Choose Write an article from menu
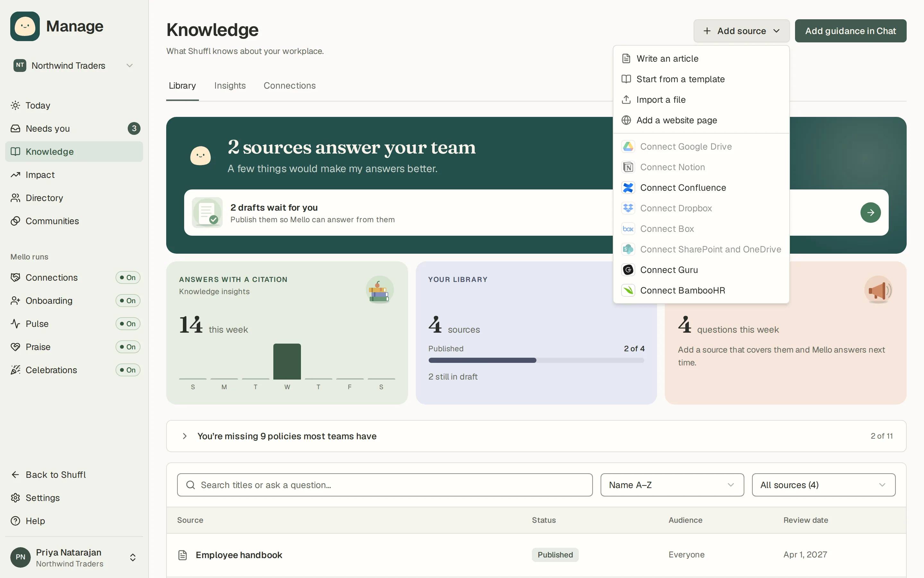Viewport: 924px width, 578px height. 701,58
